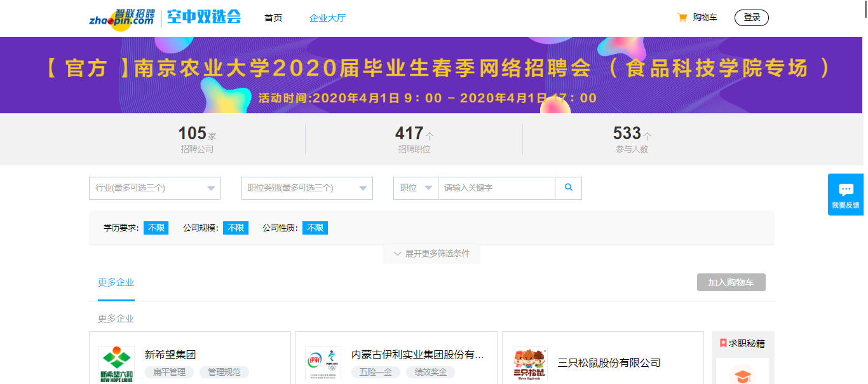Viewport: 868px width, 384px height.
Task: Select 不限 for 公司性质 filter
Action: click(315, 228)
